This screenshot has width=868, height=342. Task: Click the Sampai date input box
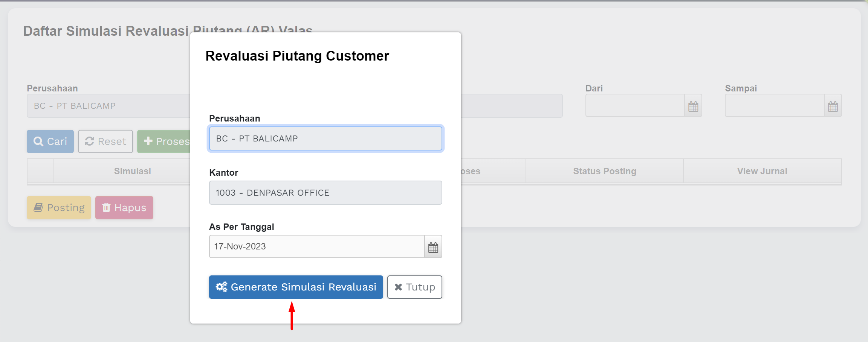click(x=774, y=106)
